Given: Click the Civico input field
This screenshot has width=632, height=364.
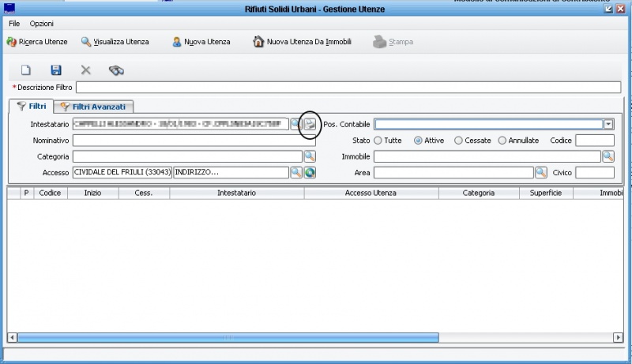Looking at the screenshot, I should click(x=595, y=172).
